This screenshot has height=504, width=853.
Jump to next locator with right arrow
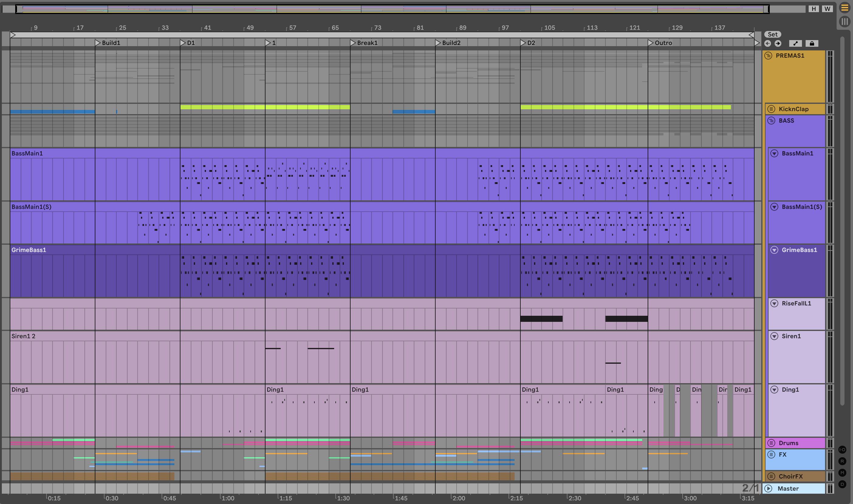[x=778, y=43]
